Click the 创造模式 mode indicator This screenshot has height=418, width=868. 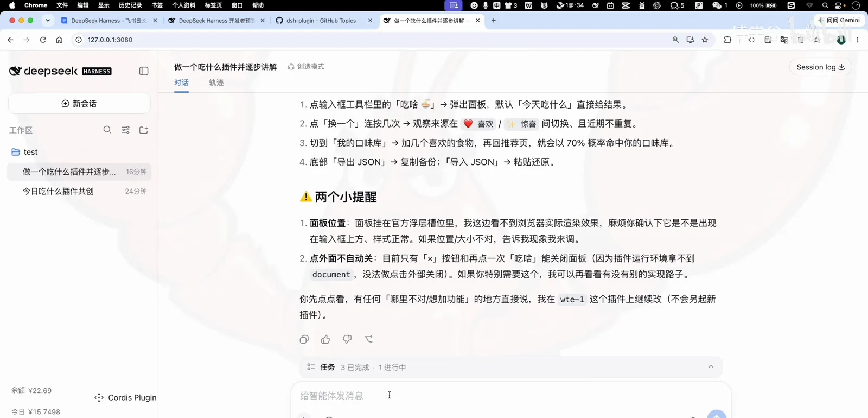306,67
